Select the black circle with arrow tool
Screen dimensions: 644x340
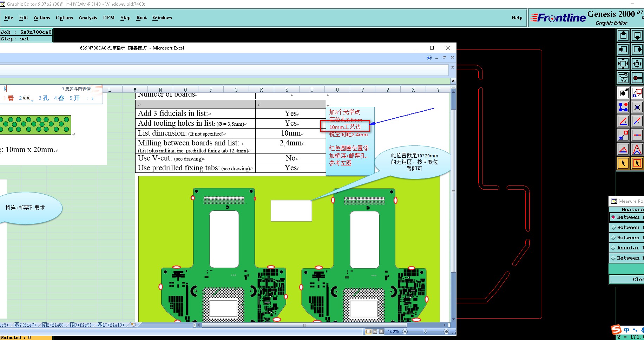623,93
